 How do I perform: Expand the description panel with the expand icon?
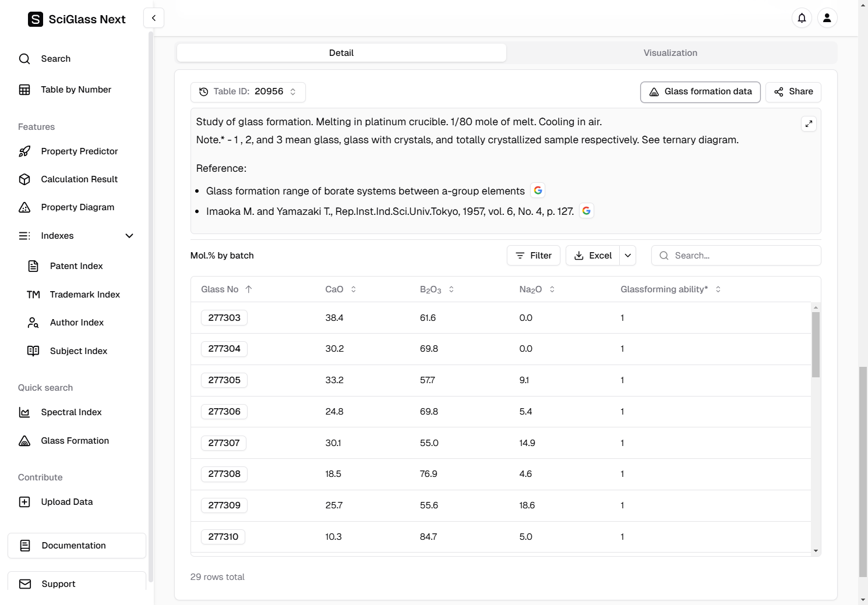[x=809, y=124]
